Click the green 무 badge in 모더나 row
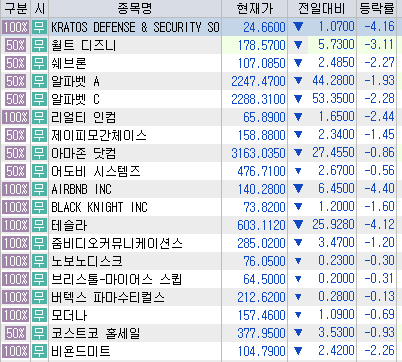This screenshot has width=402, height=362. tap(39, 315)
